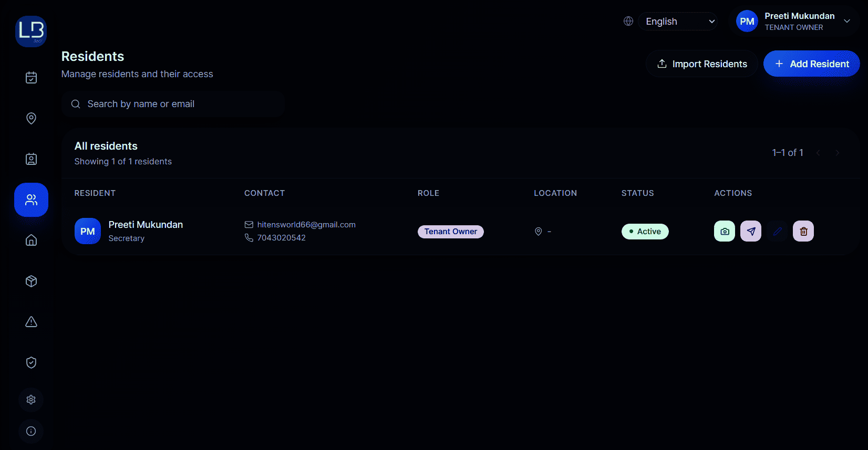Viewport: 868px width, 450px height.
Task: Click the Add Resident button
Action: point(811,64)
